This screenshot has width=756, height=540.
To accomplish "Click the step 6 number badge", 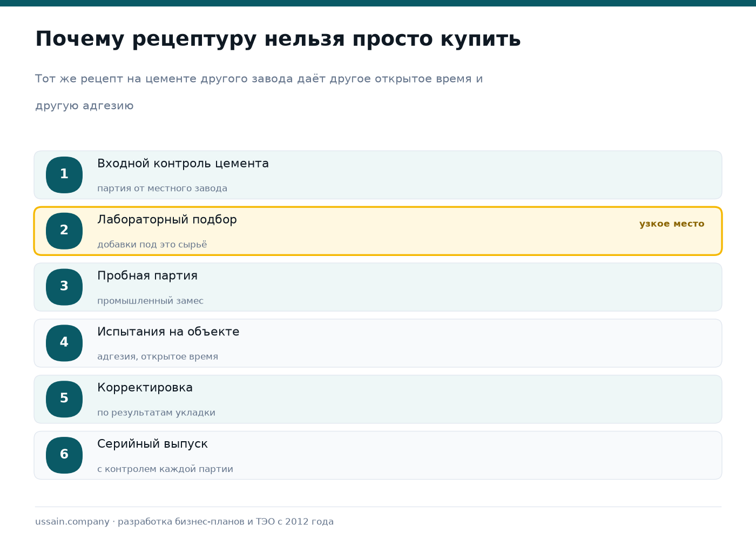I will coord(64,455).
